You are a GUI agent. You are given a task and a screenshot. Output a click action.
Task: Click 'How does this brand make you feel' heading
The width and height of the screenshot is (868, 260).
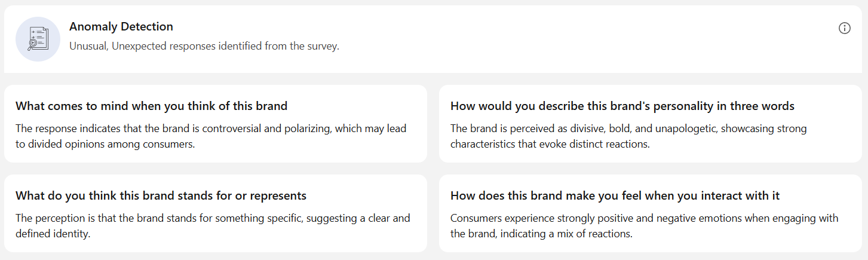615,195
